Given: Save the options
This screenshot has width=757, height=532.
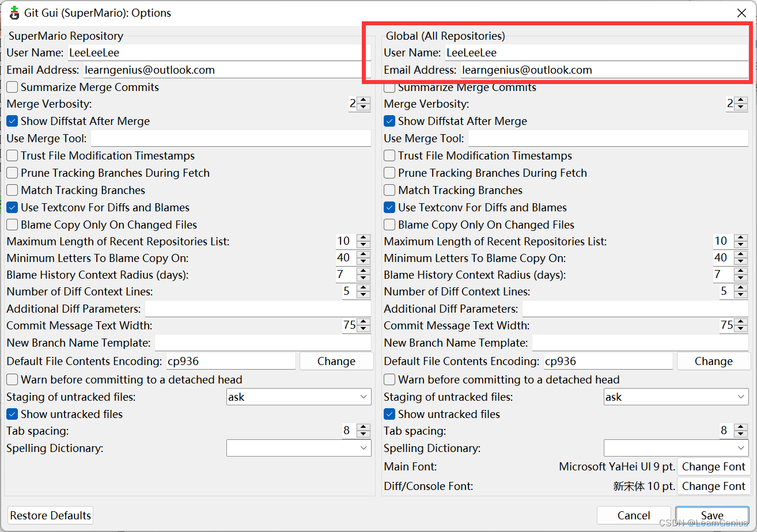Looking at the screenshot, I should coord(713,515).
